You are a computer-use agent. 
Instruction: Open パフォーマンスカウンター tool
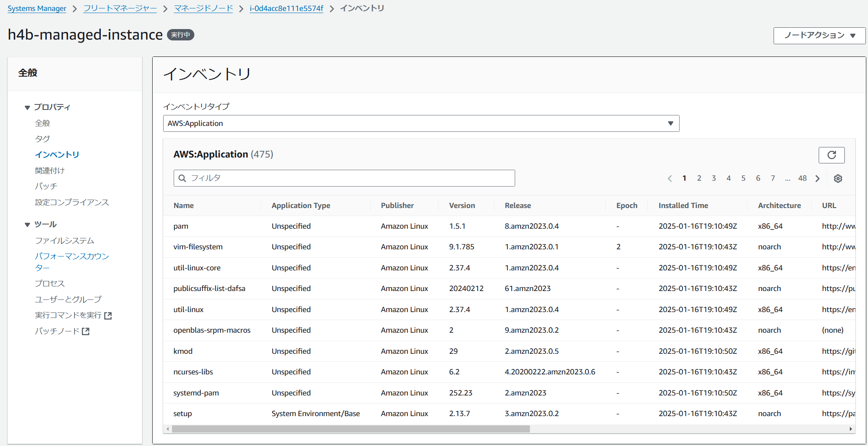pos(72,262)
